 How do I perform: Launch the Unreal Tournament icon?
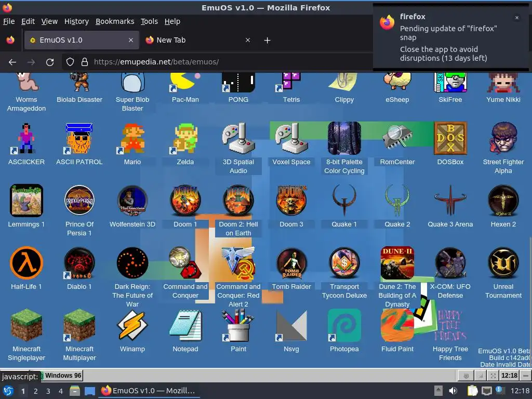coord(503,263)
